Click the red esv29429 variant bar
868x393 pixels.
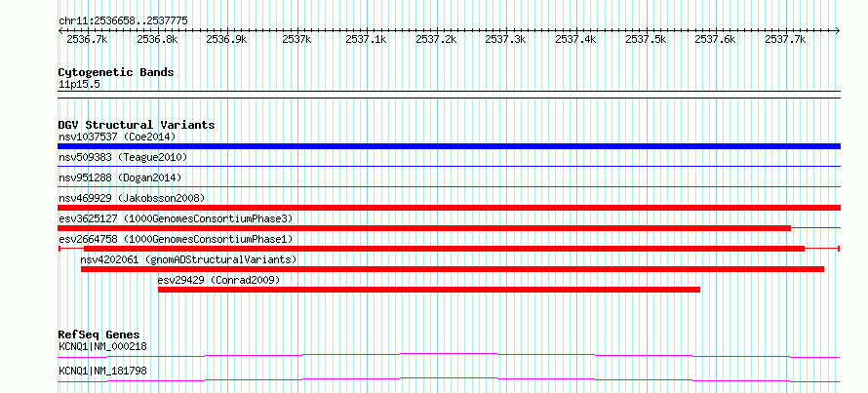coord(429,290)
